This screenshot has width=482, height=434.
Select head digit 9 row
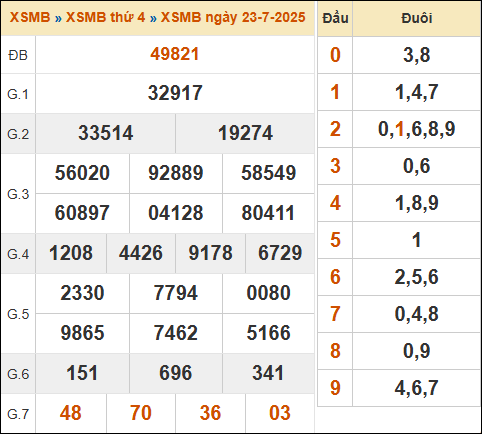[399, 388]
